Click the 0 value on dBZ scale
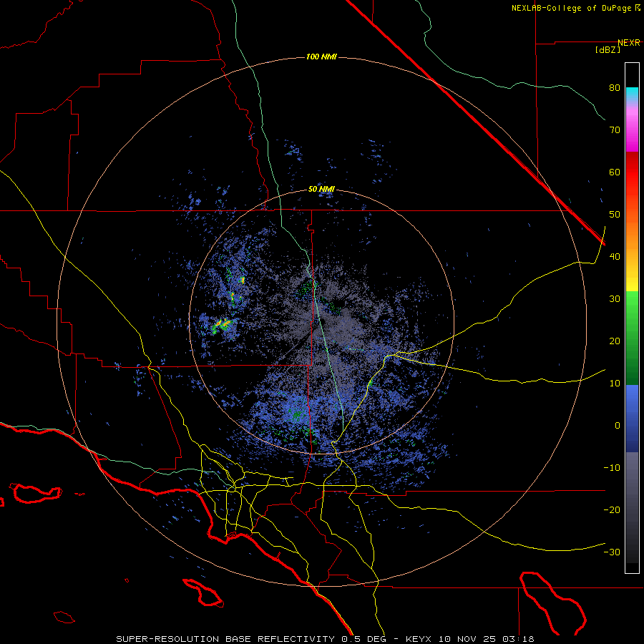Screen dimensions: 644x644 pos(618,426)
